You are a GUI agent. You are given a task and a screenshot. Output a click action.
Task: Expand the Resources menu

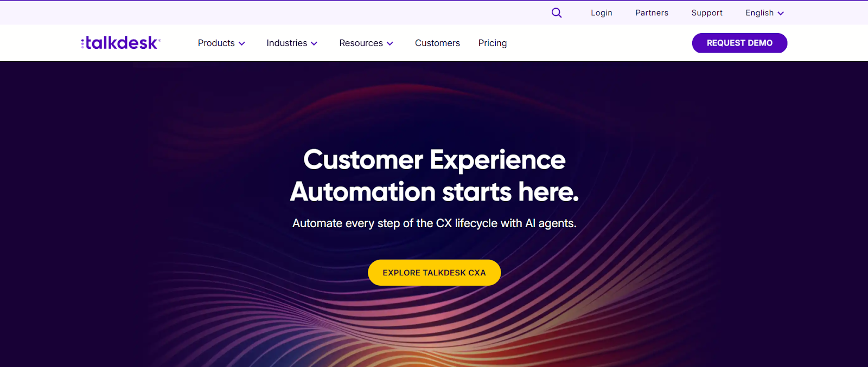tap(366, 43)
